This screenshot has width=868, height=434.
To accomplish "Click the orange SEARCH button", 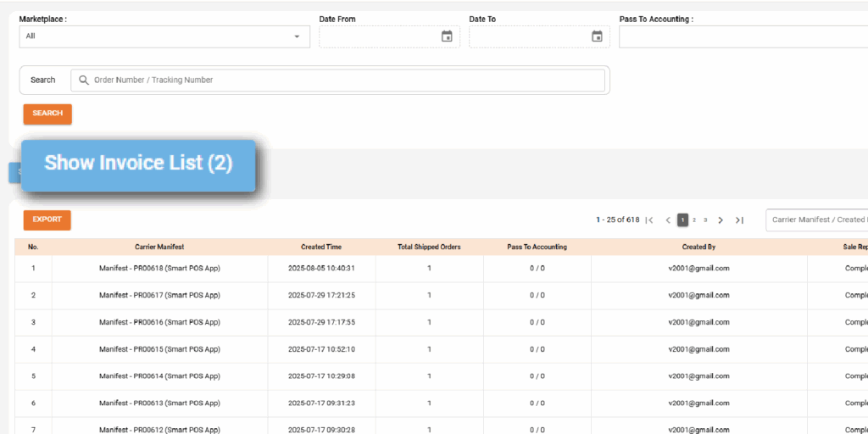I will [x=47, y=114].
